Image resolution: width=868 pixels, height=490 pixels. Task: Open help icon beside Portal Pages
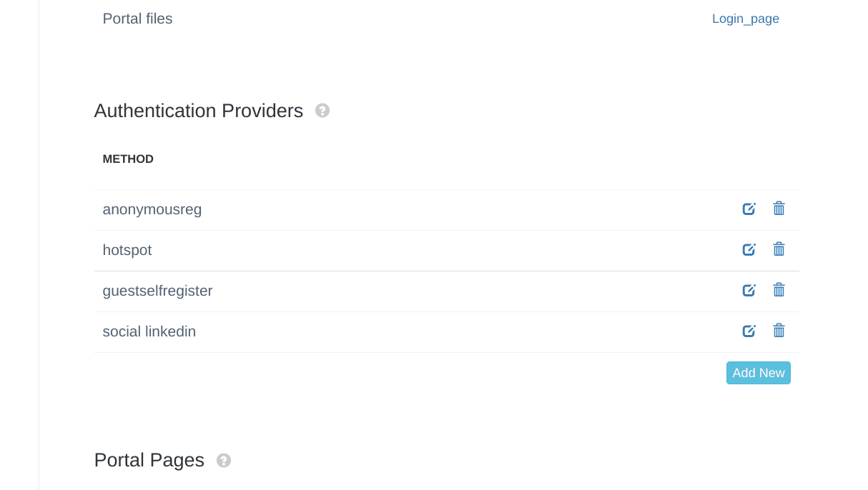(x=224, y=461)
